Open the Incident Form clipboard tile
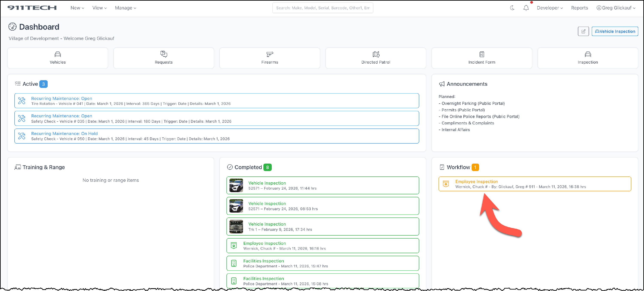644x291 pixels. pyautogui.click(x=481, y=54)
